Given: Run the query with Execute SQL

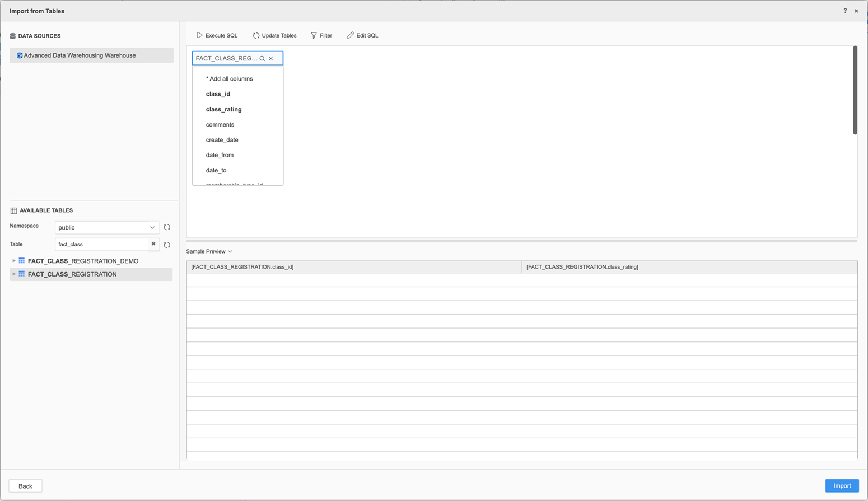Looking at the screenshot, I should [x=217, y=35].
